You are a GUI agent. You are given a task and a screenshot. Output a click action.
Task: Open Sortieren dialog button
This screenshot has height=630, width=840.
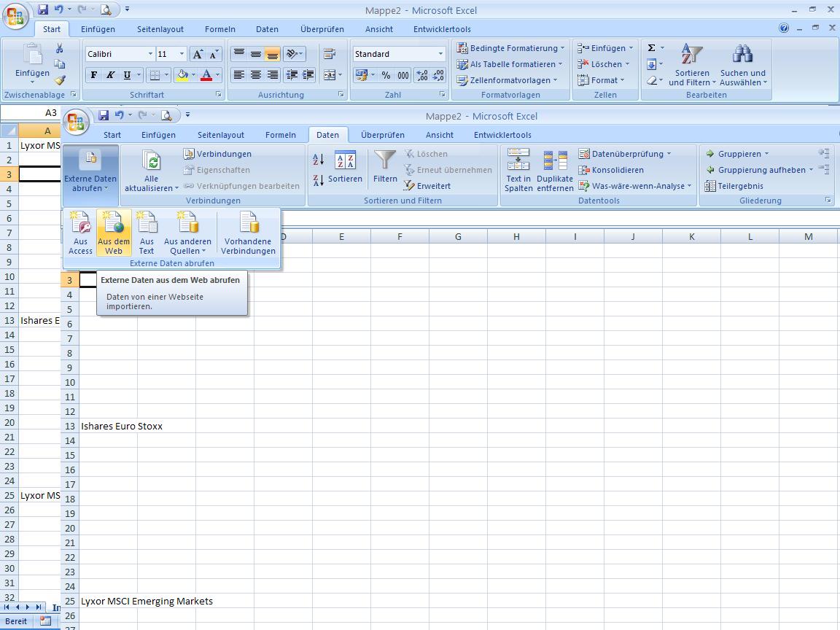click(345, 167)
